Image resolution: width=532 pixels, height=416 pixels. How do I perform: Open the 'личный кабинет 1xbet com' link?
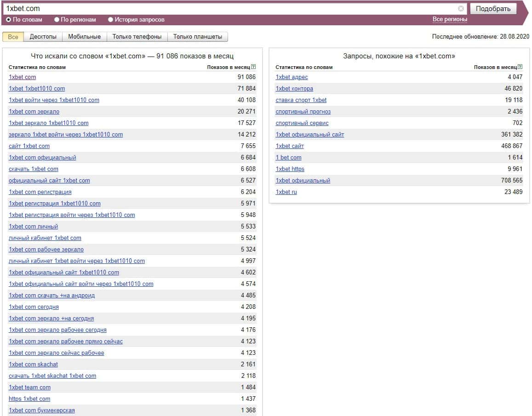(45, 238)
